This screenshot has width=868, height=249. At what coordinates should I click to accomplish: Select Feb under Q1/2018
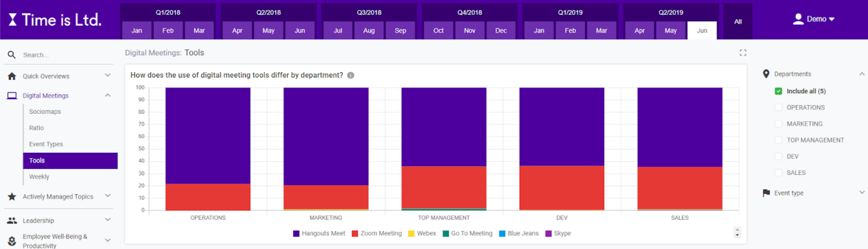[168, 30]
